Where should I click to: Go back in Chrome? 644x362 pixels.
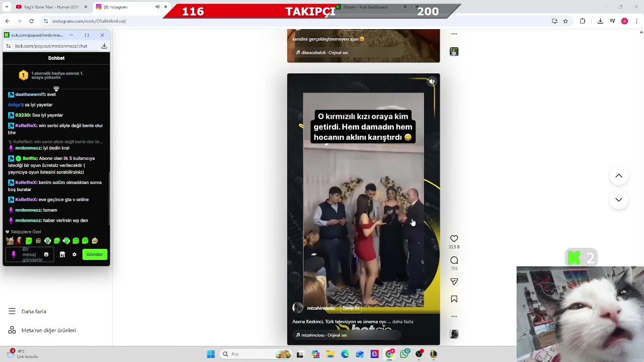(7, 21)
